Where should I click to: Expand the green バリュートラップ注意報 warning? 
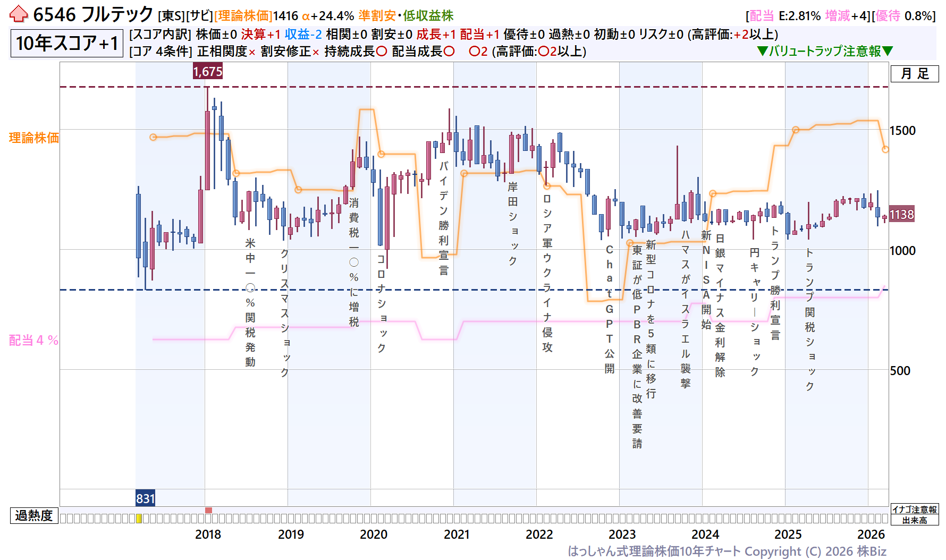(824, 51)
